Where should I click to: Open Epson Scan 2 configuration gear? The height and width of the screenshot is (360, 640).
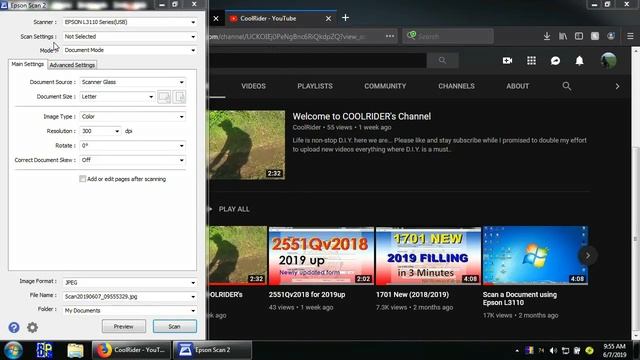tap(32, 327)
